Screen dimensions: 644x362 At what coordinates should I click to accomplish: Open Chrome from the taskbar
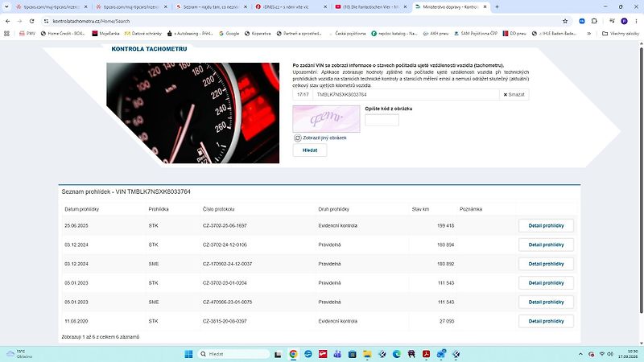tap(293, 354)
